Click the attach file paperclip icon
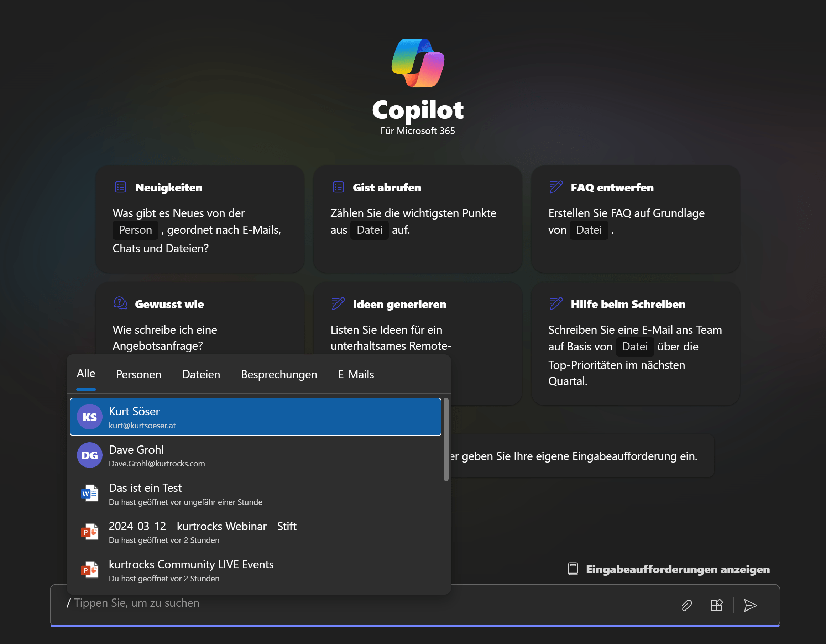The width and height of the screenshot is (826, 644). tap(686, 606)
